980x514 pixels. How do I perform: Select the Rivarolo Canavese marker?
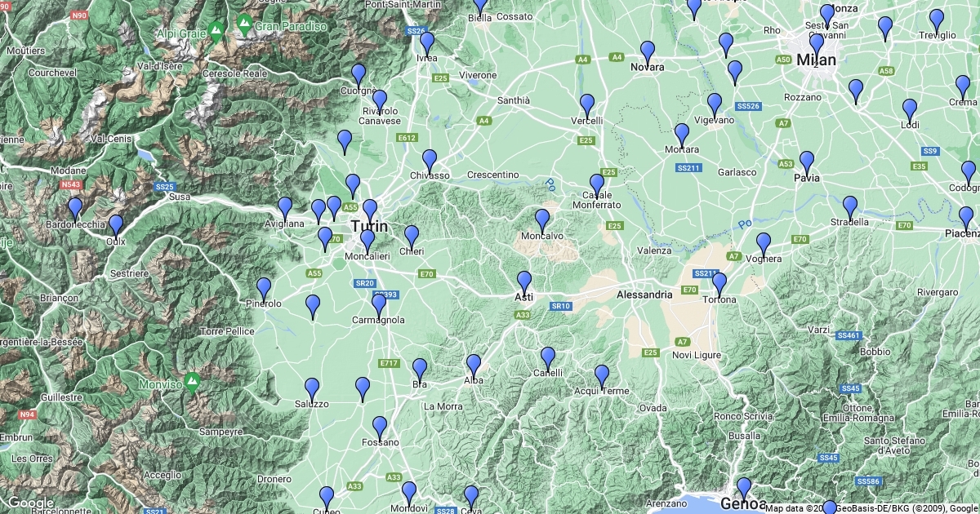(380, 103)
